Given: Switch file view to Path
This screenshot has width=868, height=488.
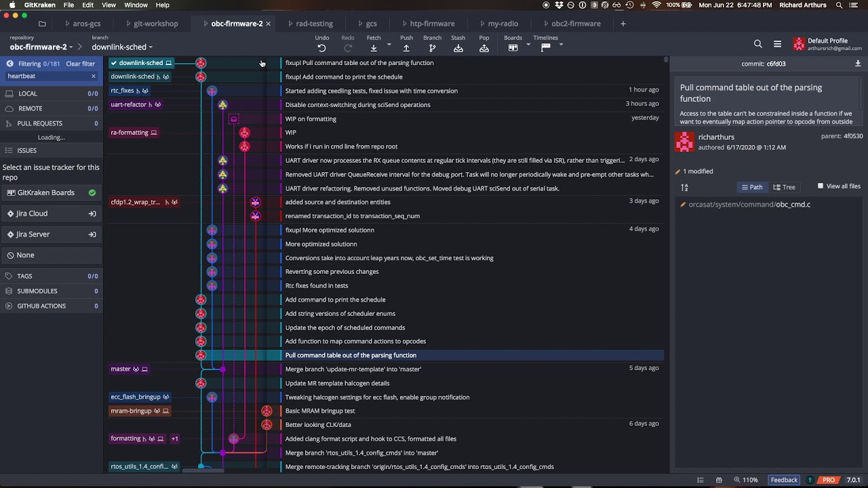Looking at the screenshot, I should tap(752, 187).
